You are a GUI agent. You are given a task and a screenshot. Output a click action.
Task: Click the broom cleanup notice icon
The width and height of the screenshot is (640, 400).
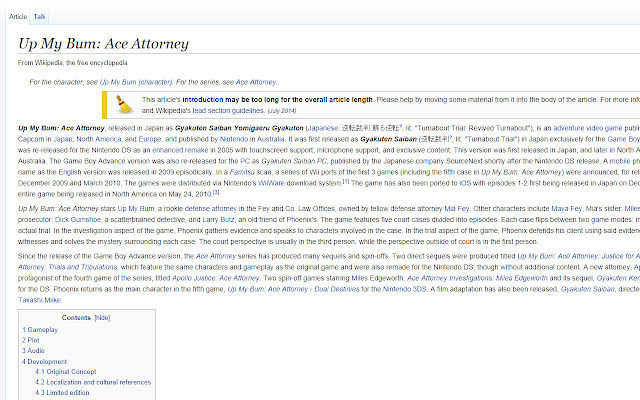tap(124, 104)
